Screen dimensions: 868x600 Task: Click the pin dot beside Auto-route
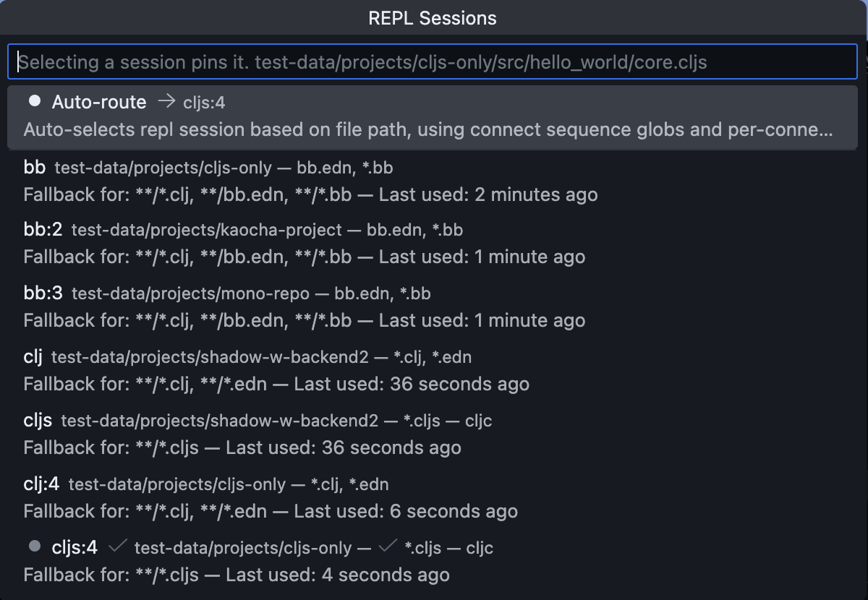34,101
